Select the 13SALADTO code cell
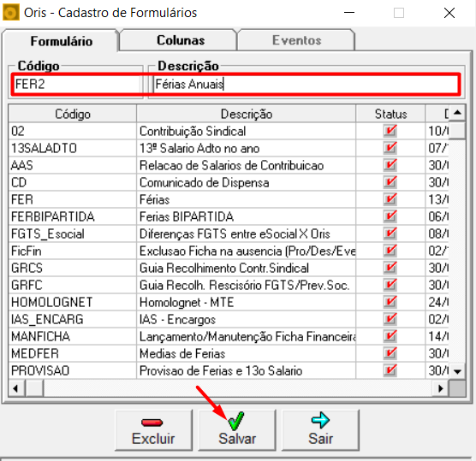Screen dimensions: 476x461 click(73, 148)
